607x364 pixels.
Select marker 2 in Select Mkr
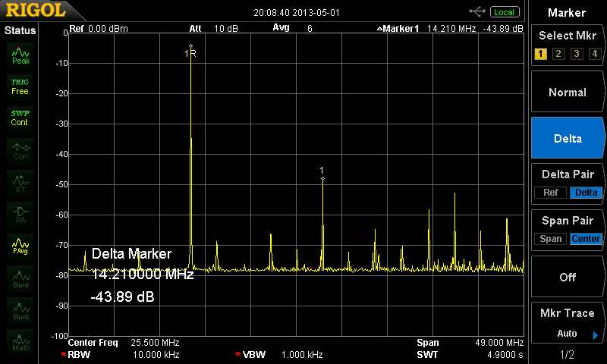pos(558,53)
